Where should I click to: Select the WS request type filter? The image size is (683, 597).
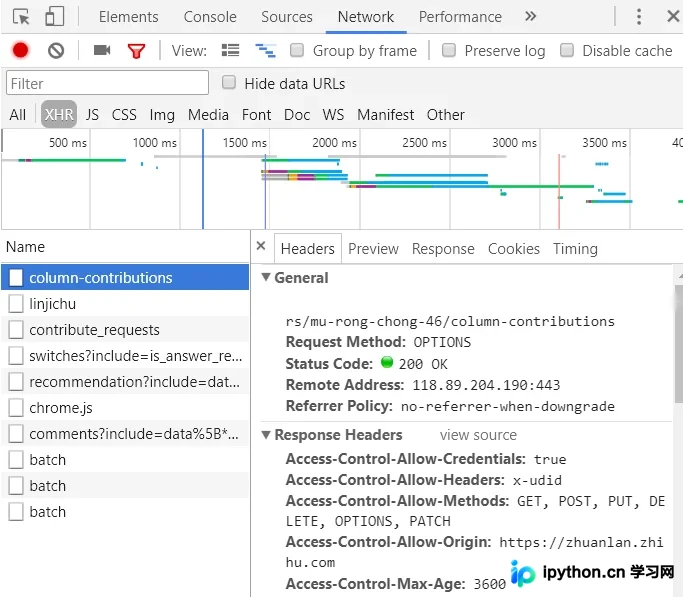click(333, 115)
